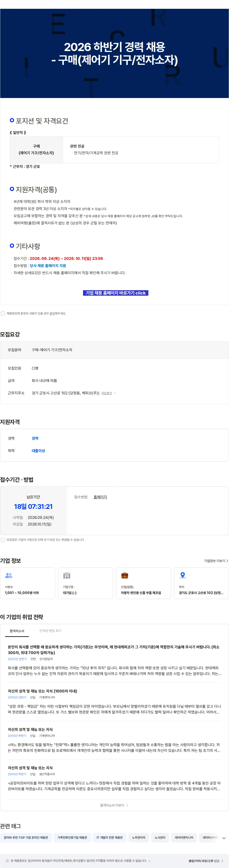Expand related tags with the chevron arrow
Screen dimensions: 229x868
tap(224, 838)
